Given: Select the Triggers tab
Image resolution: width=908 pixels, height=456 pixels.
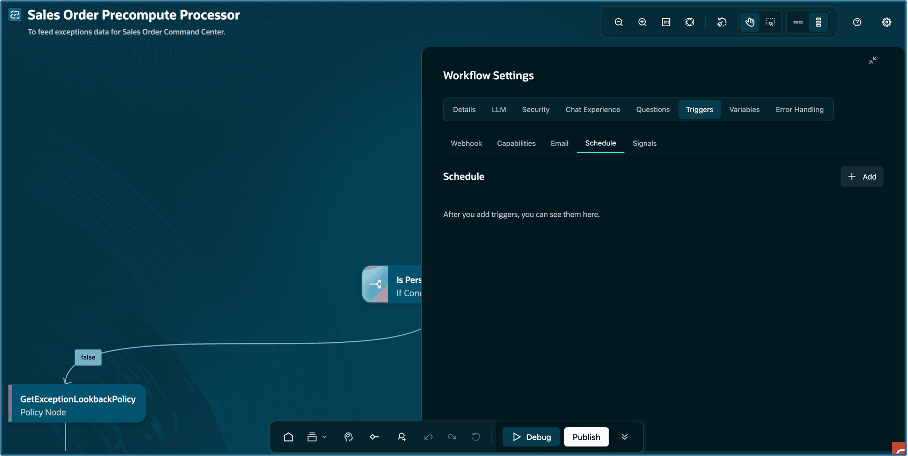Looking at the screenshot, I should [x=700, y=110].
